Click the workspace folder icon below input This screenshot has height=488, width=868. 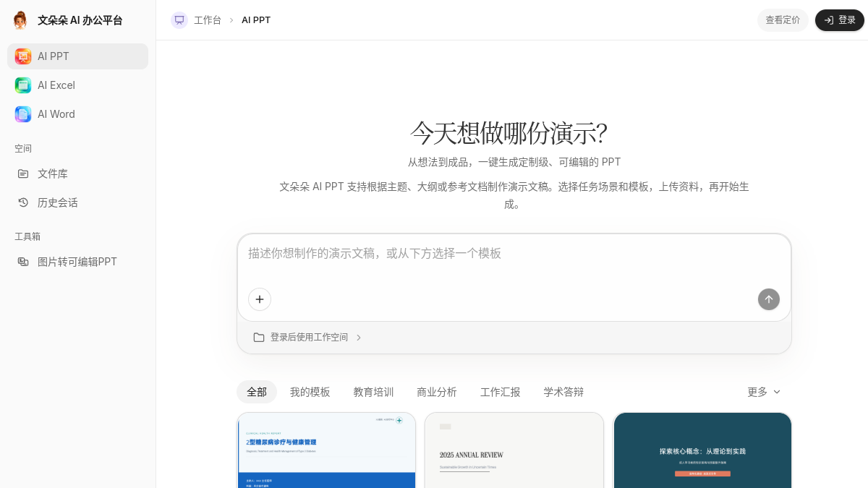(x=259, y=338)
